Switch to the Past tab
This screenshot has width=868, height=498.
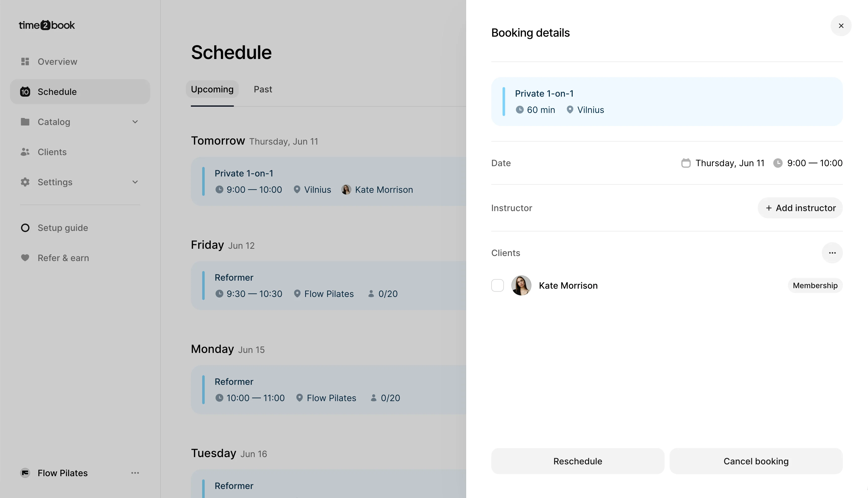263,89
